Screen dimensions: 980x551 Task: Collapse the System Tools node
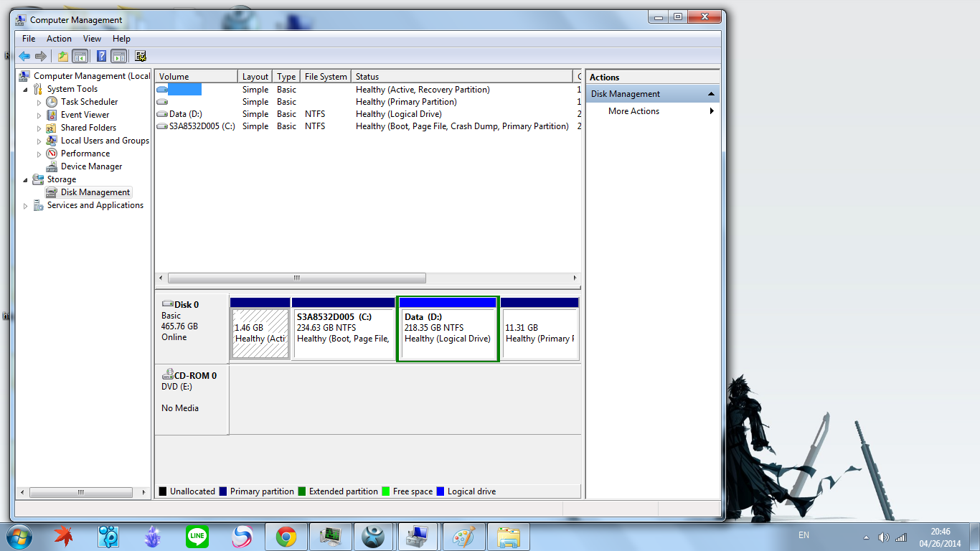(27, 90)
